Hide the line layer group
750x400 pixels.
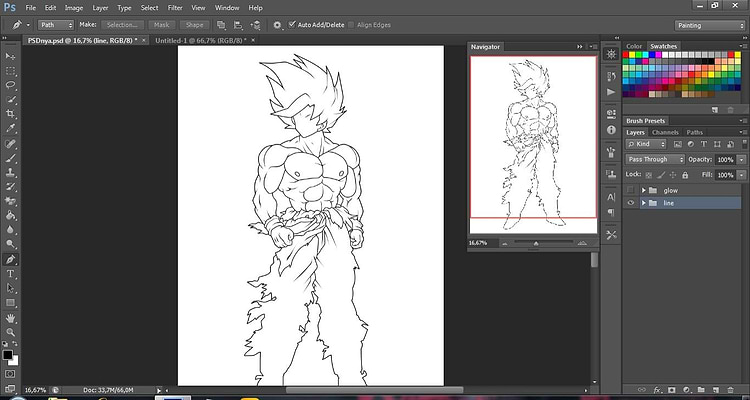point(631,203)
